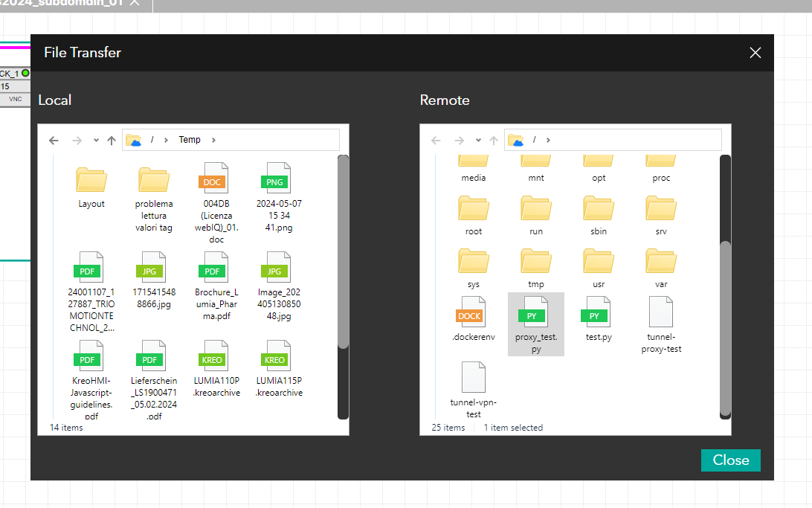Open the tmp folder in Remote
This screenshot has height=508, width=812.
coord(535,263)
